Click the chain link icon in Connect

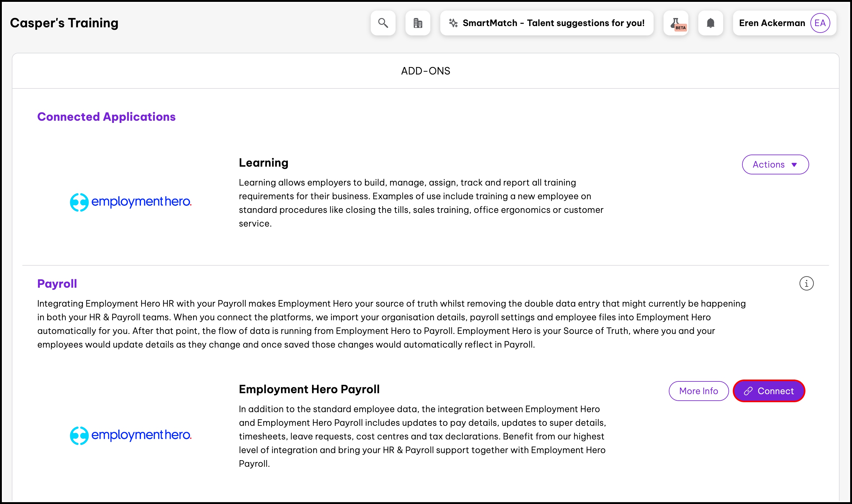pos(748,391)
